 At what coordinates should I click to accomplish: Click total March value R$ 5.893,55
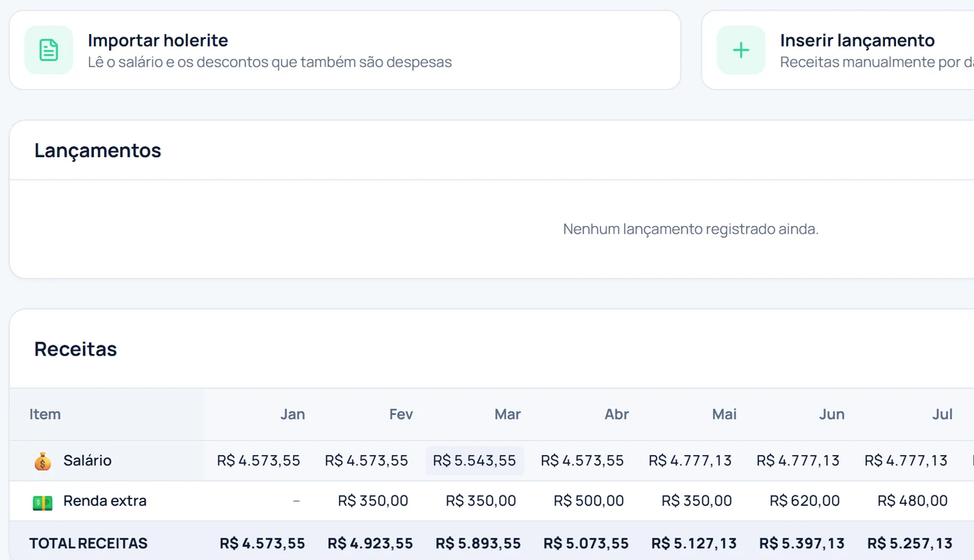coord(478,543)
